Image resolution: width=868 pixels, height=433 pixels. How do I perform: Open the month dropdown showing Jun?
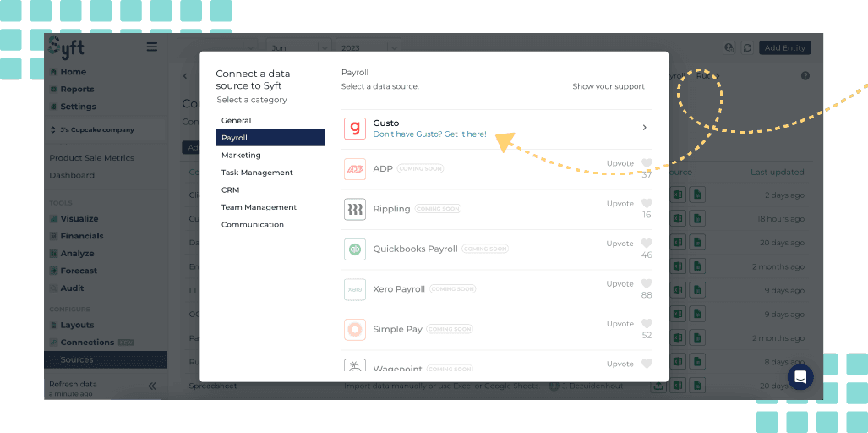tap(299, 48)
